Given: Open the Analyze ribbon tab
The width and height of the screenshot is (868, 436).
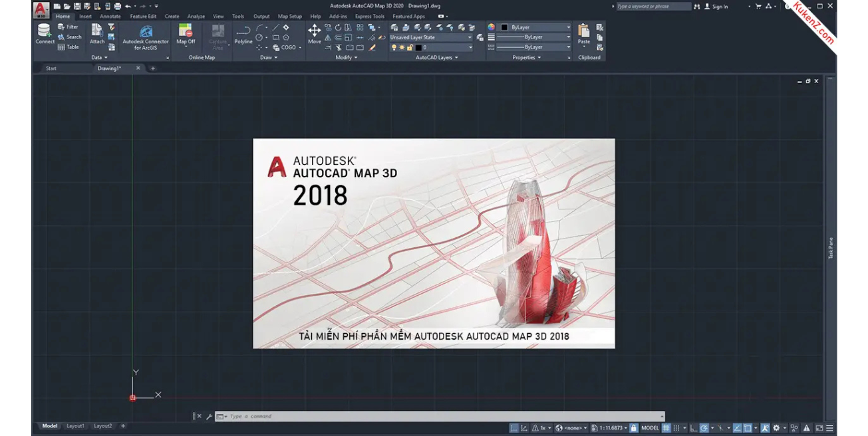Looking at the screenshot, I should pos(196,16).
